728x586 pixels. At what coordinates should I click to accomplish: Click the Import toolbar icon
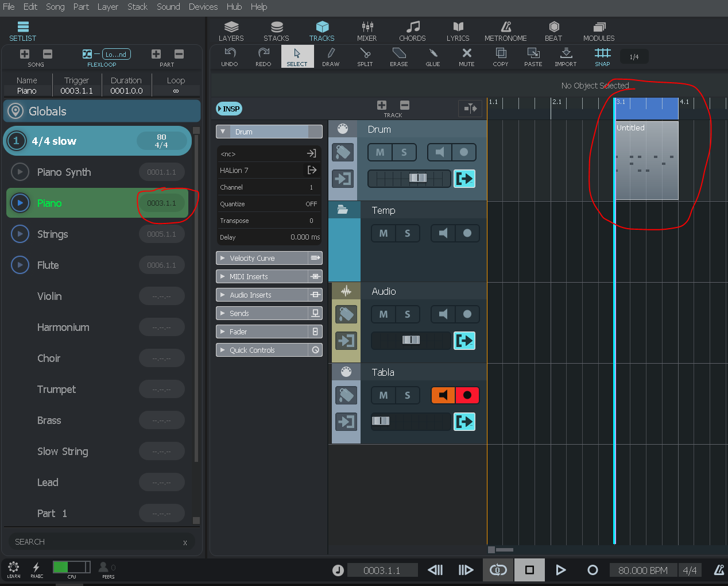coord(566,56)
